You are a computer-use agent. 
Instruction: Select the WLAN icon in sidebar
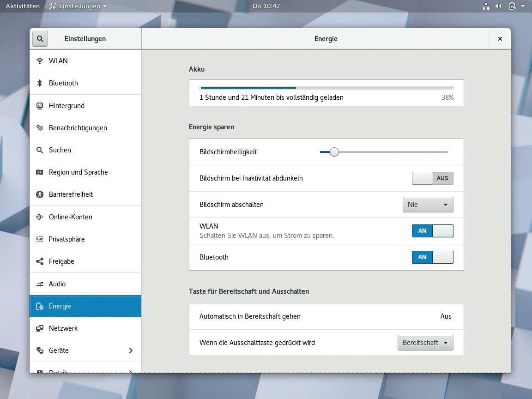click(x=40, y=61)
